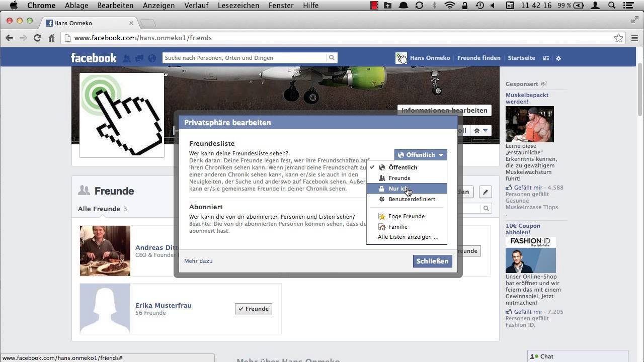Open the Lesezeichen menu in menu bar
The image size is (644, 362).
click(238, 6)
